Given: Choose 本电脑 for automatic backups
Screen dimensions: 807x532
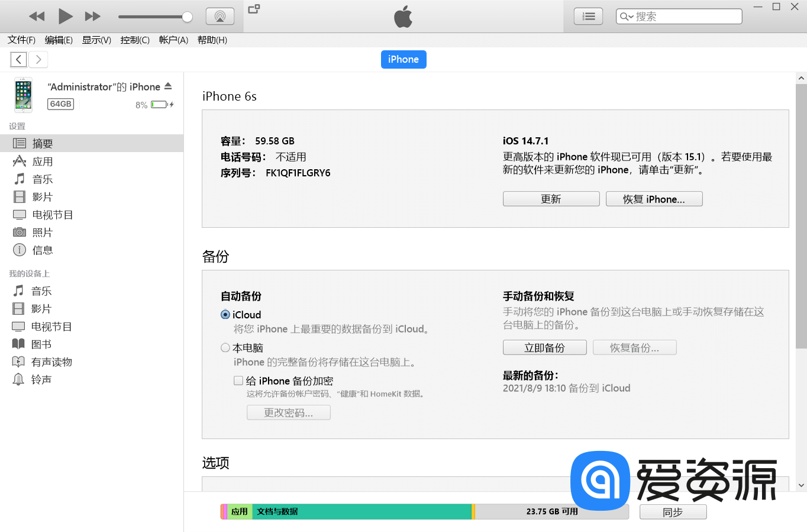Looking at the screenshot, I should tap(225, 347).
